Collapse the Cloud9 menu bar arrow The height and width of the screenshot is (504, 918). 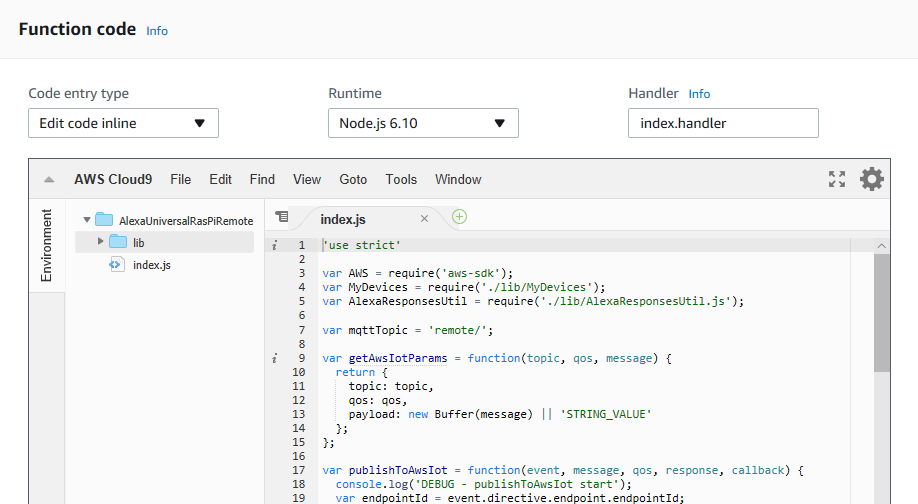tap(49, 180)
